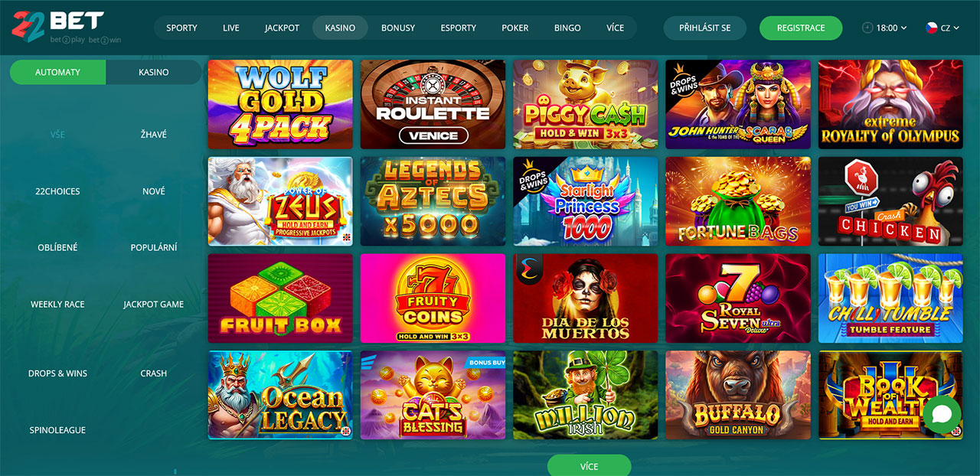Click the Czech flag icon
The image size is (980, 476).
pos(932,28)
